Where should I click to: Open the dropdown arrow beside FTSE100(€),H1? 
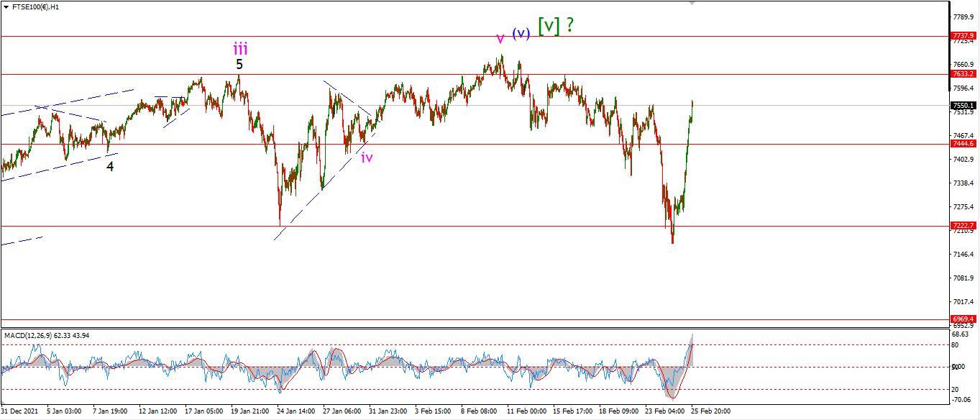click(4, 6)
